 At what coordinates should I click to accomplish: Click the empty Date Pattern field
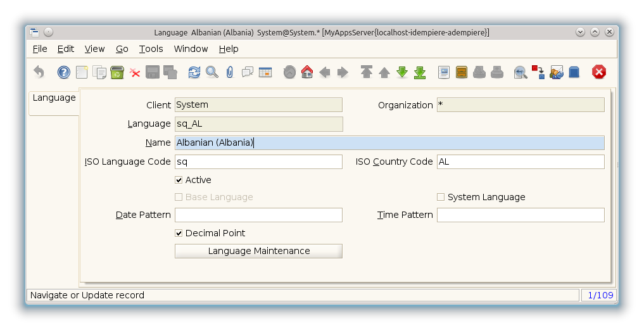click(258, 215)
